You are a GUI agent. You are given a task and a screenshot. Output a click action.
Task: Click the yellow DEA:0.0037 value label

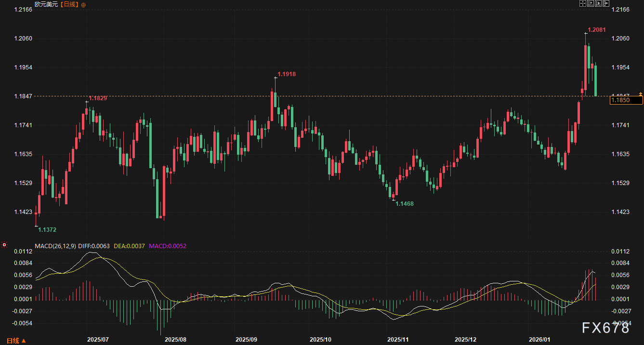coord(130,246)
